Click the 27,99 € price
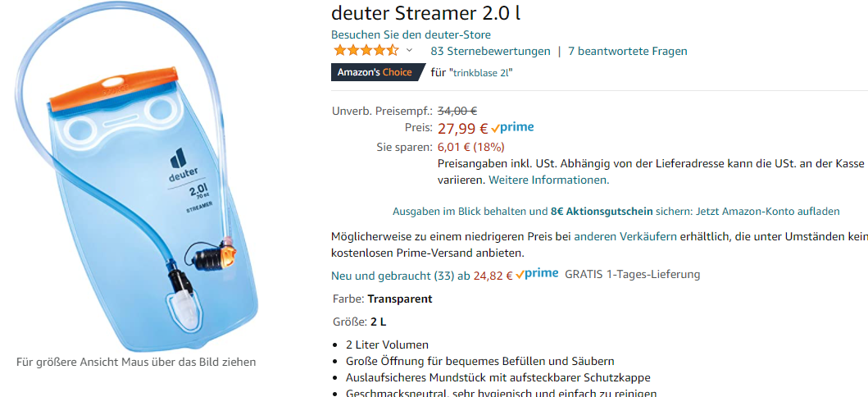This screenshot has width=868, height=397. (463, 129)
